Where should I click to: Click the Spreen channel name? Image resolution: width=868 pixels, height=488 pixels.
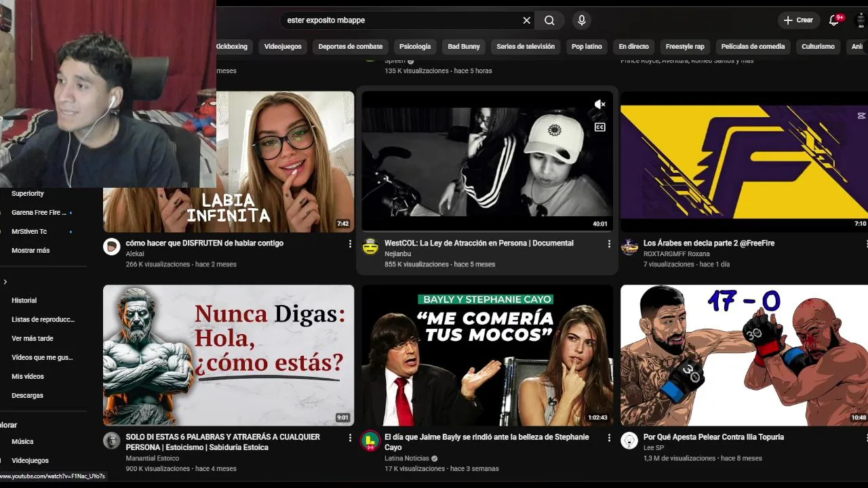point(395,61)
